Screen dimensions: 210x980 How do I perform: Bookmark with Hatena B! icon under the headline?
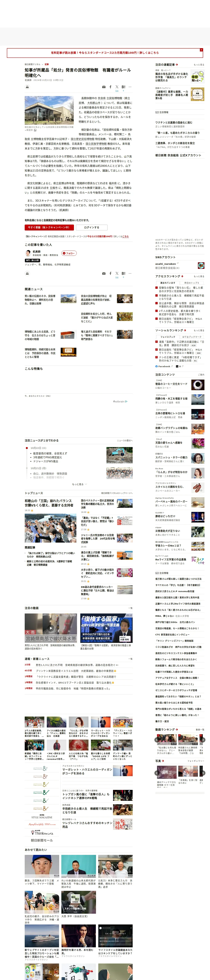123,87
